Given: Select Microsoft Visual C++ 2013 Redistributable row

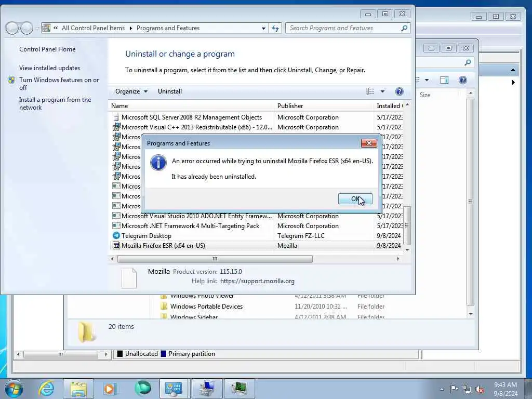Looking at the screenshot, I should pos(257,127).
